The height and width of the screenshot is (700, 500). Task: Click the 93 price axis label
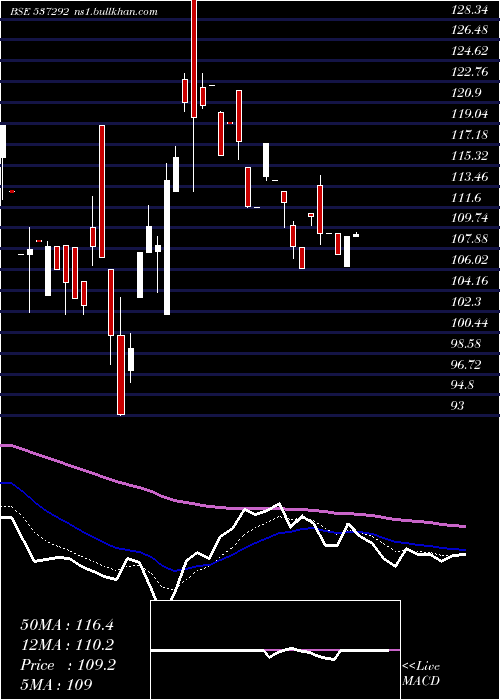tap(458, 406)
